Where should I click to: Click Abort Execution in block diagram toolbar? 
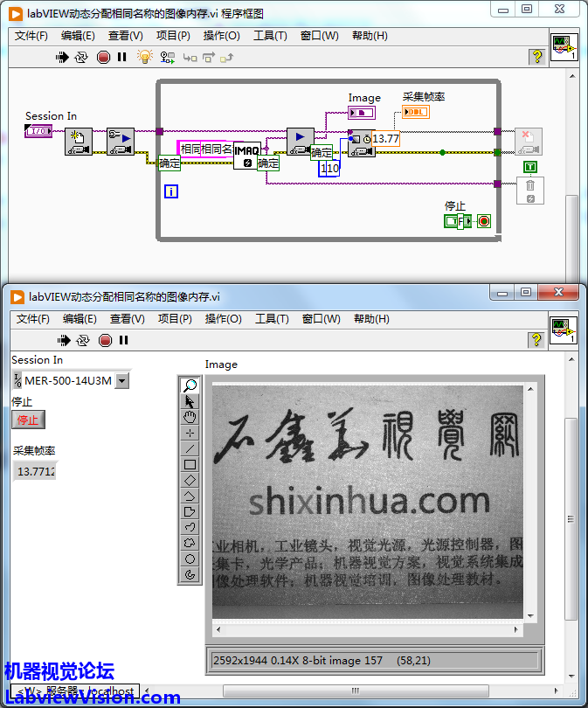[x=103, y=57]
